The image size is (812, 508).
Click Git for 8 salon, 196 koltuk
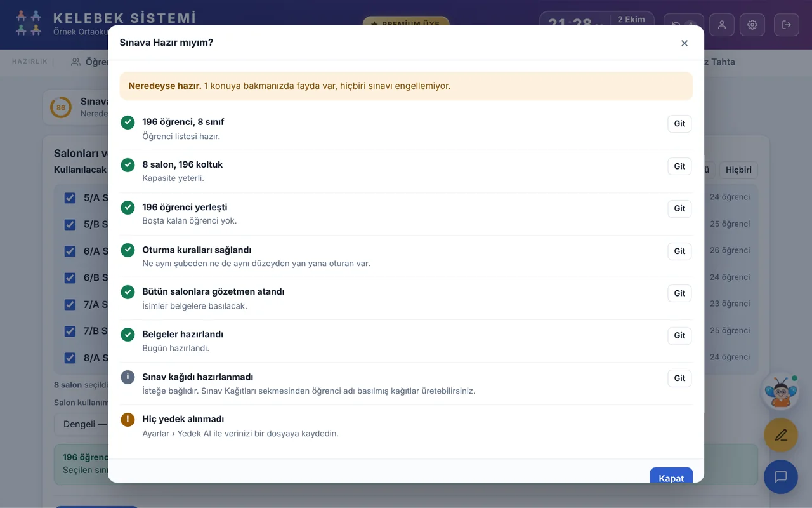679,166
